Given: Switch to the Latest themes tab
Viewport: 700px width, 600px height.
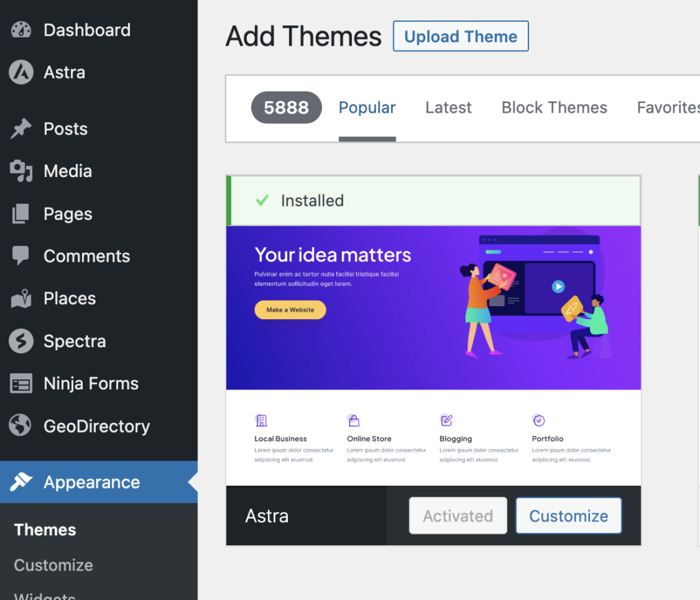Looking at the screenshot, I should [448, 108].
